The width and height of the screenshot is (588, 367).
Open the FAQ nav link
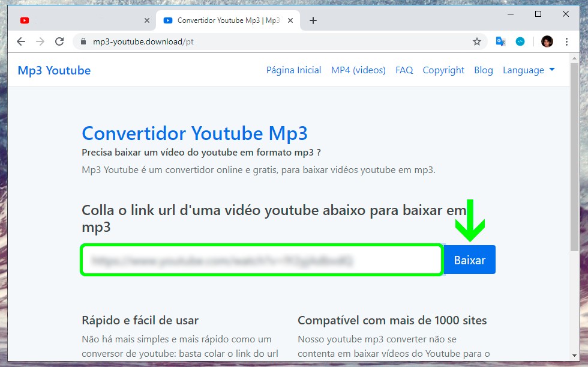[404, 70]
